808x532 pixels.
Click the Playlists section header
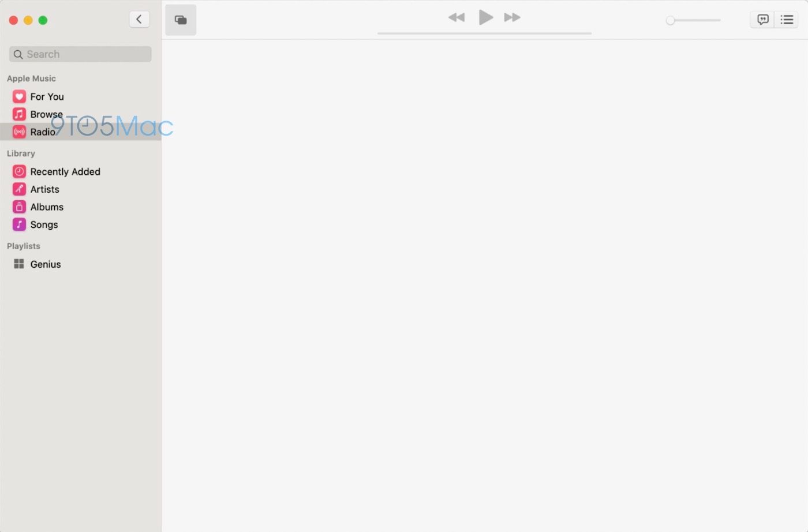[24, 246]
